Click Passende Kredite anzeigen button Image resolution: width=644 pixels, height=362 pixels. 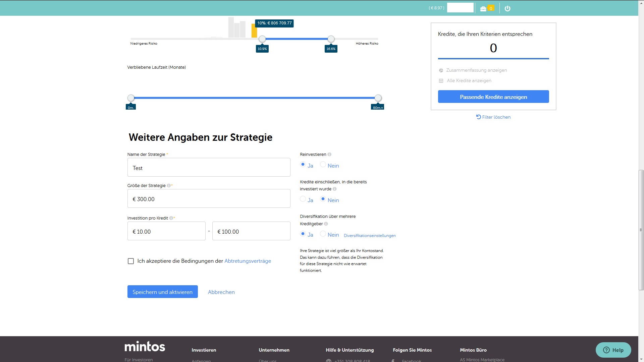click(493, 97)
